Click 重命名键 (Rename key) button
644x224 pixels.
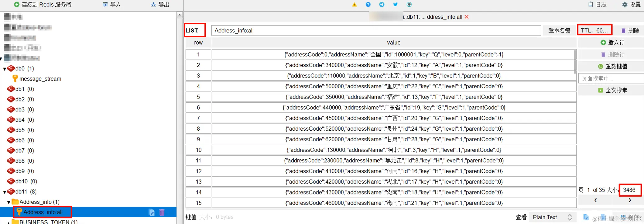pos(559,30)
